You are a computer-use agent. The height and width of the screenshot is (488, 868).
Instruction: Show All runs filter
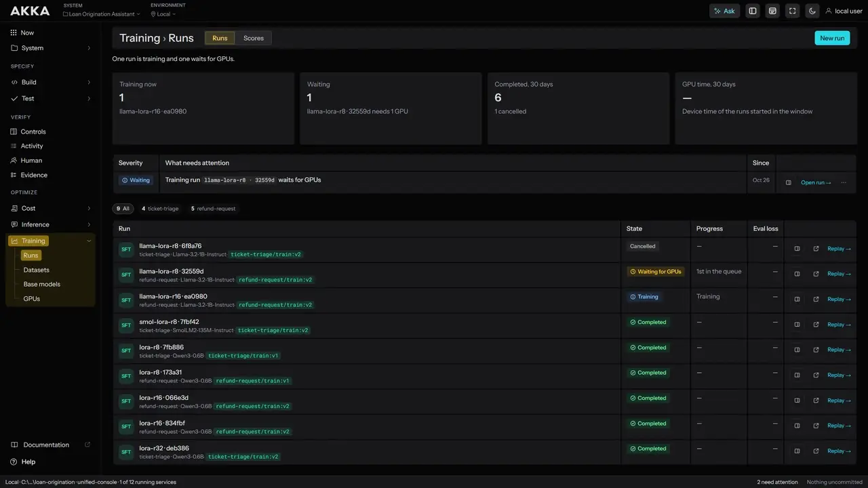(x=123, y=209)
